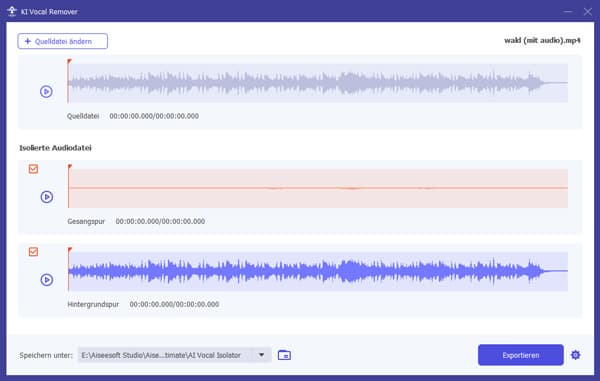Click the Speichern unter label
600x381 pixels.
pos(46,355)
